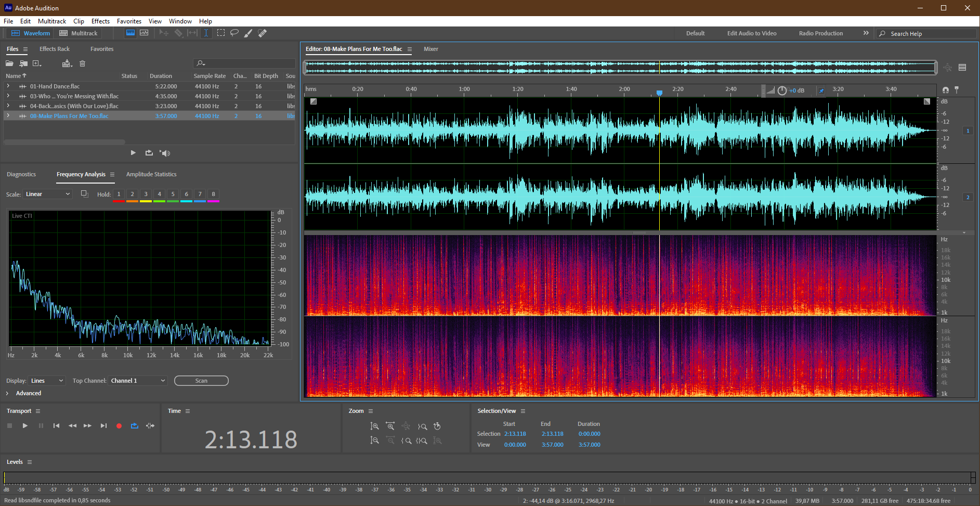The image size is (980, 506).
Task: Toggle Hold button 2 (orange)
Action: pos(132,194)
